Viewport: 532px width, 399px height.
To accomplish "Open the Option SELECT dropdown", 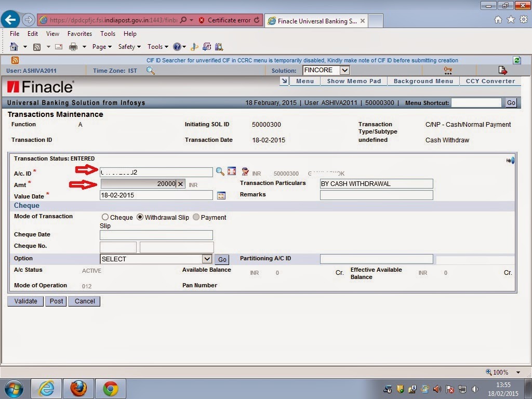I will point(207,259).
